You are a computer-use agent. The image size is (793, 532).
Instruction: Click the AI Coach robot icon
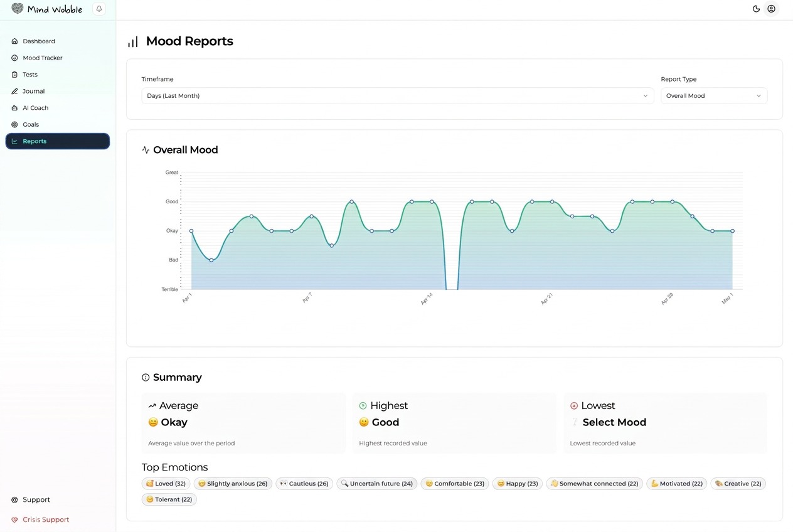14,108
